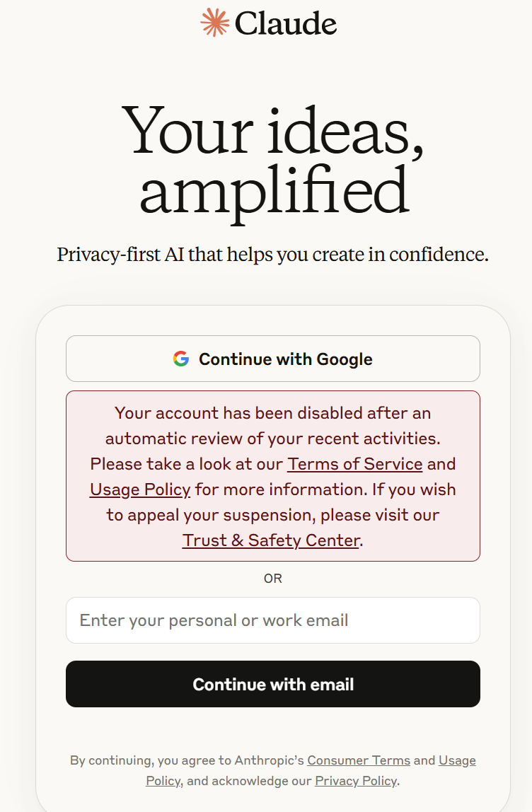Click the "Your ideas," headline line
The image size is (532, 812).
click(273, 130)
